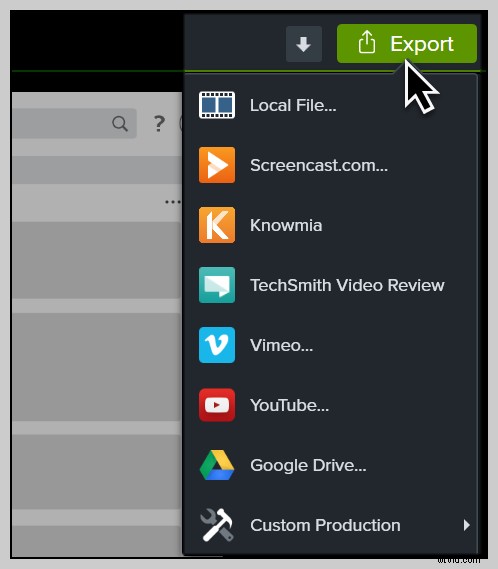Select Knowmia from the export menu
Image resolution: width=498 pixels, height=569 pixels.
330,225
